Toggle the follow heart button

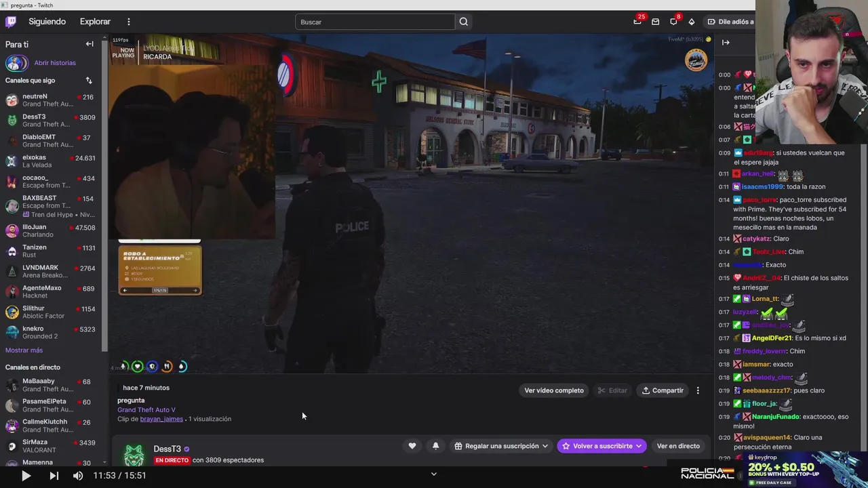click(412, 446)
